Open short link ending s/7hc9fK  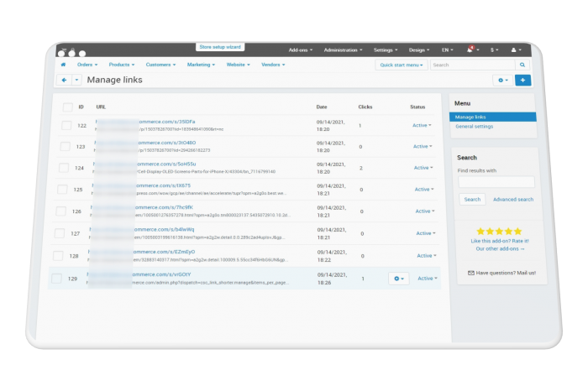pos(142,207)
